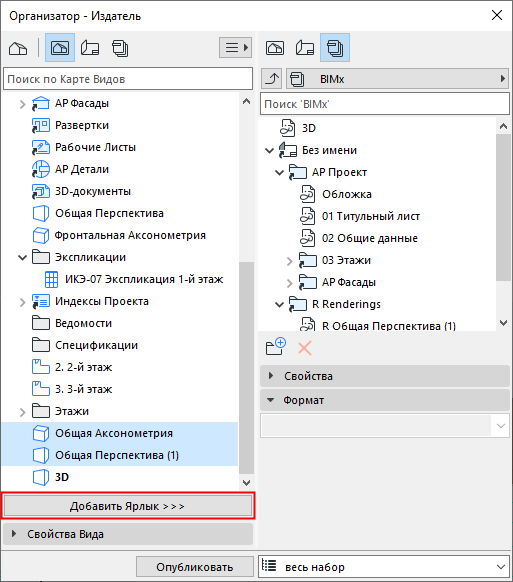Select the 2. 2-й этаж view
This screenshot has height=582, width=513.
point(84,367)
